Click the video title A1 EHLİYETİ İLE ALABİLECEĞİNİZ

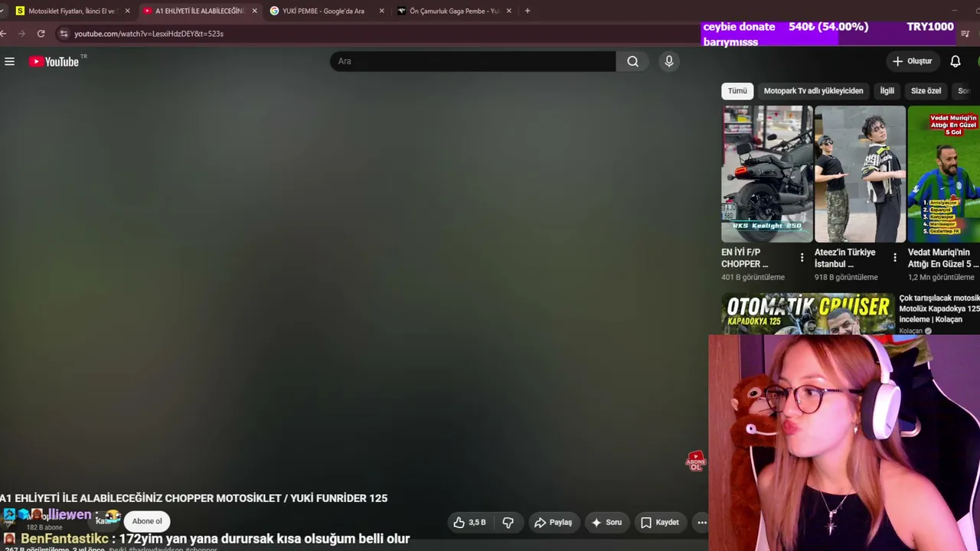[x=194, y=498]
